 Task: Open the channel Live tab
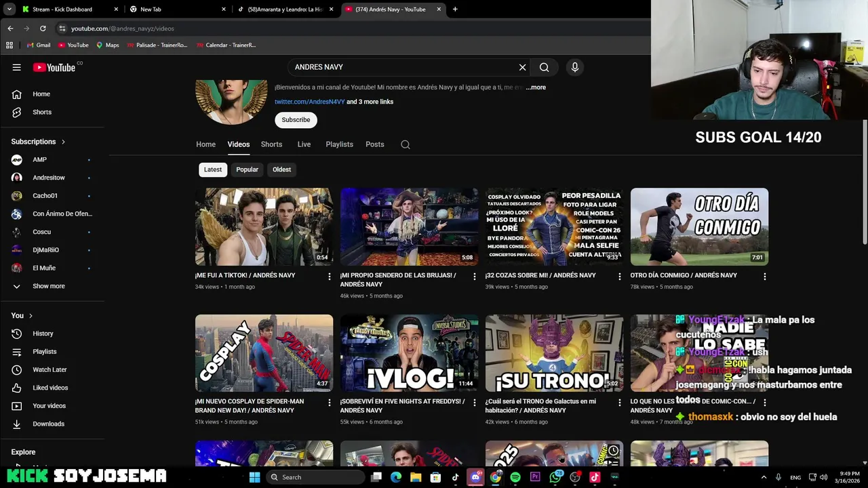tap(304, 144)
